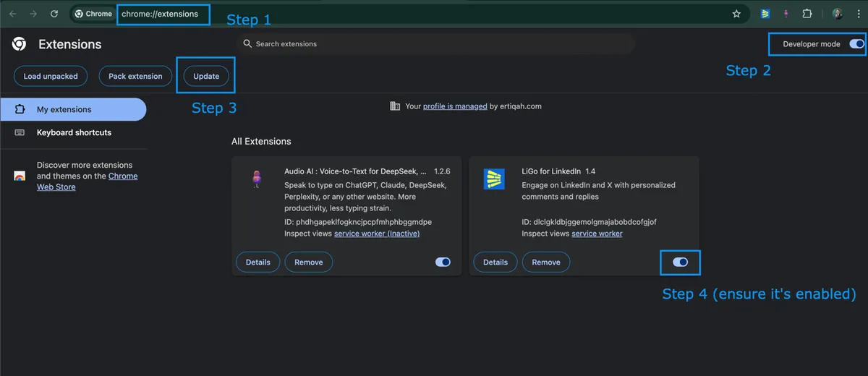
Task: Open the Chrome three-dot menu
Action: pyautogui.click(x=857, y=14)
